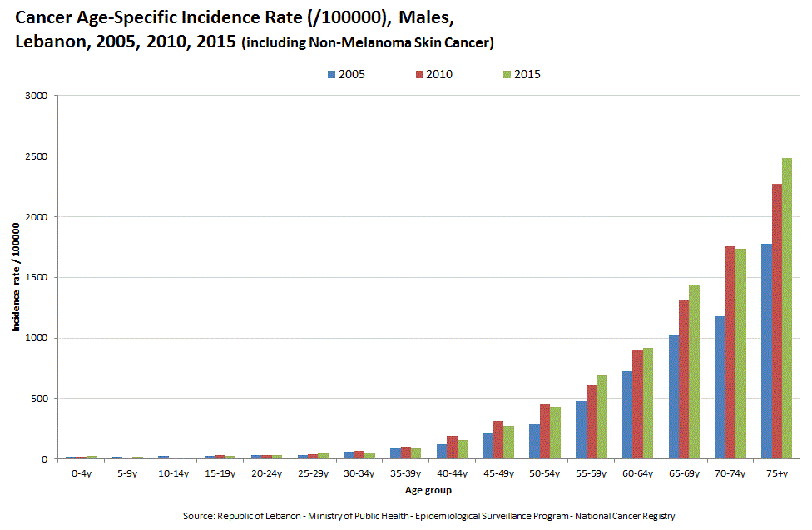Select the 75+y age group label
The height and width of the screenshot is (530, 812).
coord(775,473)
